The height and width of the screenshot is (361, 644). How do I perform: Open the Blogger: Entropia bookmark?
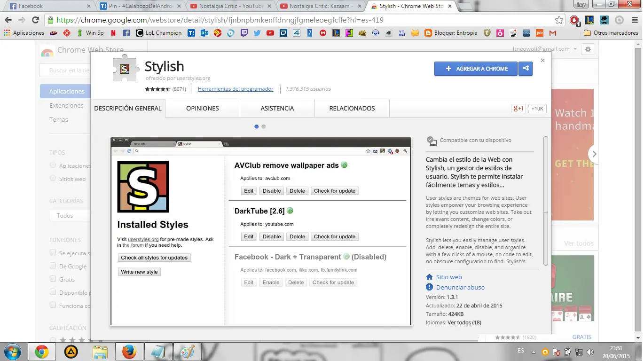[451, 33]
